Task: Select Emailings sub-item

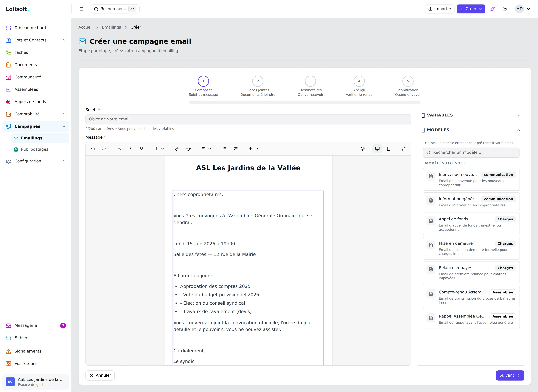Action: 40,138
